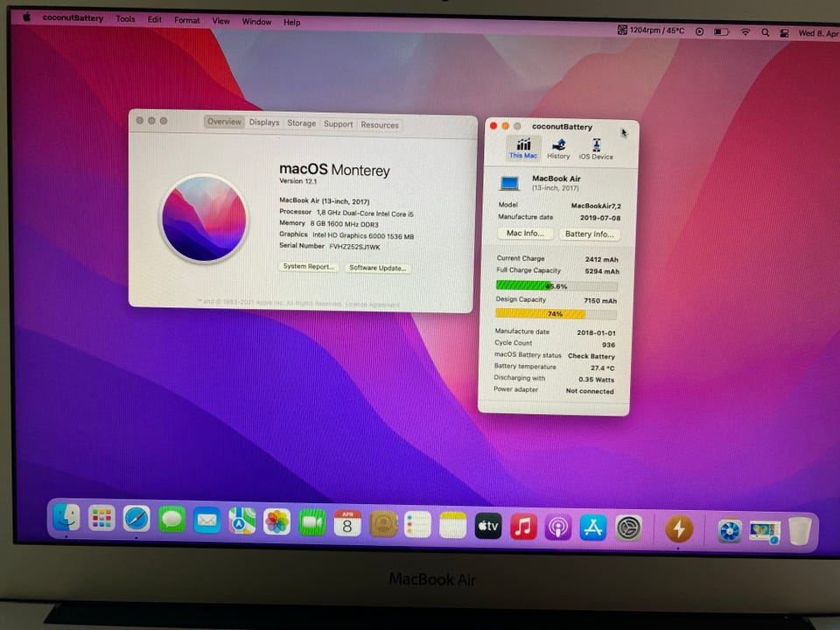Select the This Mac tab in coconutBattery
The image size is (840, 630).
pyautogui.click(x=523, y=148)
